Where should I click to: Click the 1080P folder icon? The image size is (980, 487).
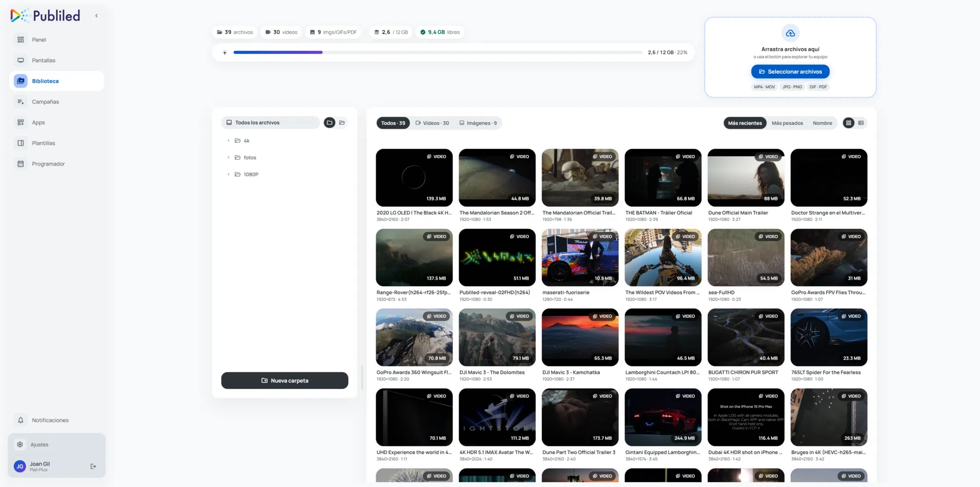click(237, 174)
